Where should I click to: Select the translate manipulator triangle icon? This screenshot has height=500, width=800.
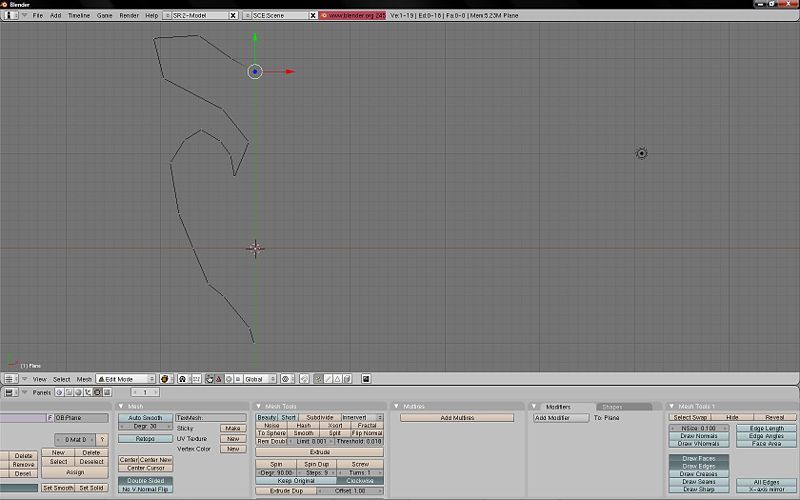click(x=219, y=379)
